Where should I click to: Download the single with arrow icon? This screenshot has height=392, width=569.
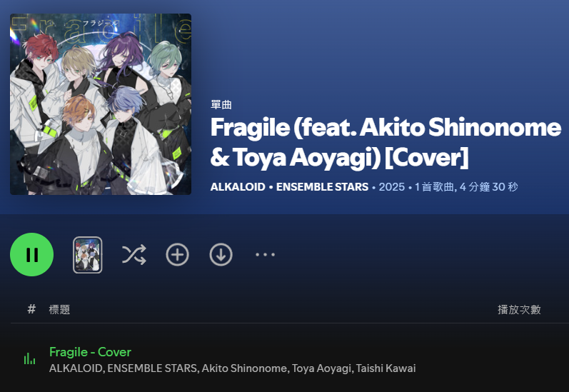[x=221, y=254]
